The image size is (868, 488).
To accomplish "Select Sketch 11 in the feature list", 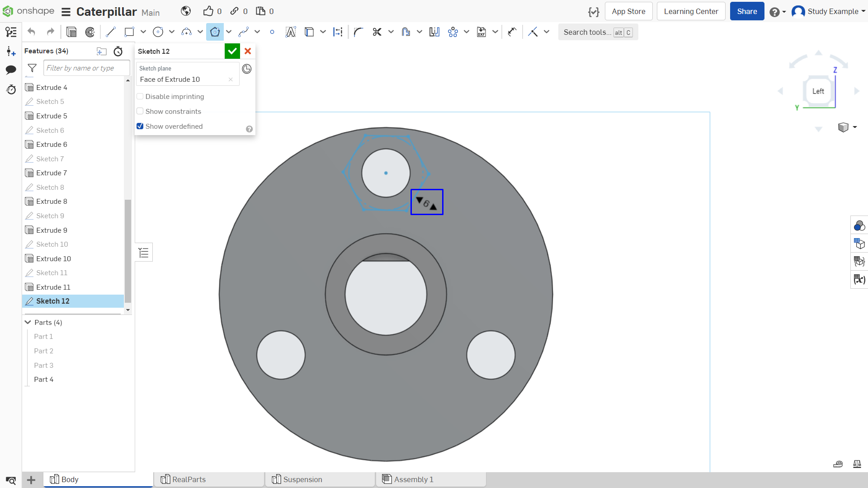I will pos(73,273).
